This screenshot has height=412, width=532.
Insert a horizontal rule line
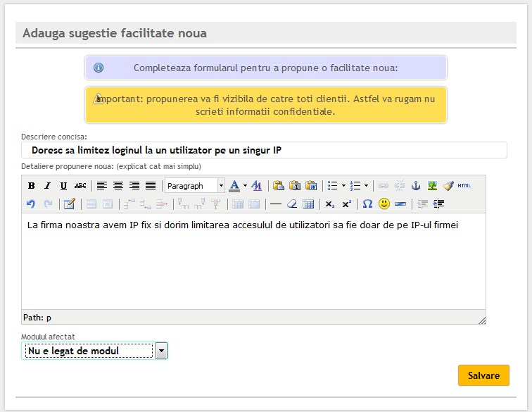275,204
